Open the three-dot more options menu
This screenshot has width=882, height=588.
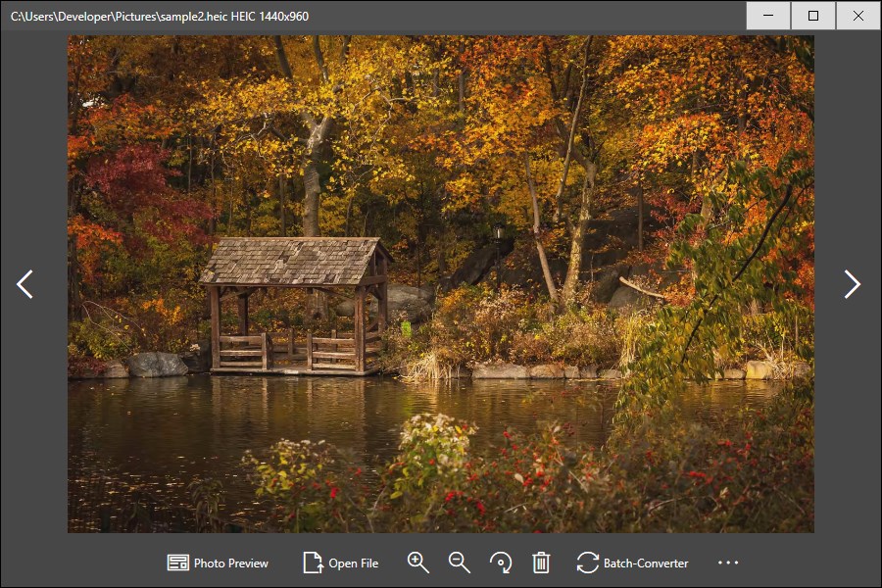point(728,563)
